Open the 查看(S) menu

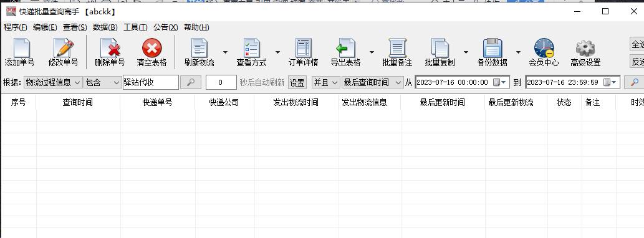coord(75,27)
